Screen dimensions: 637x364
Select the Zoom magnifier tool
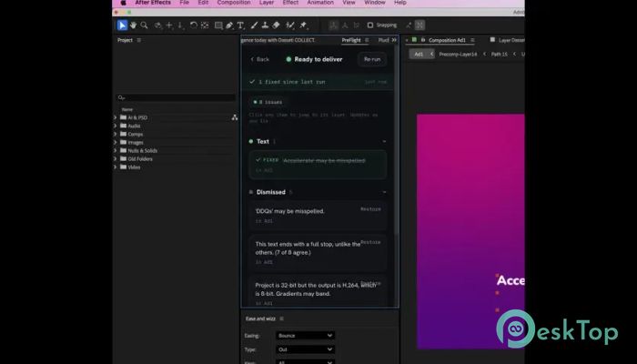144,25
